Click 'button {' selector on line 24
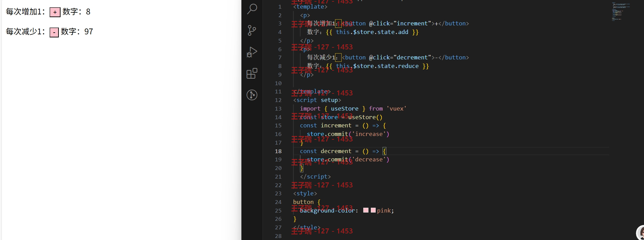 click(x=307, y=202)
